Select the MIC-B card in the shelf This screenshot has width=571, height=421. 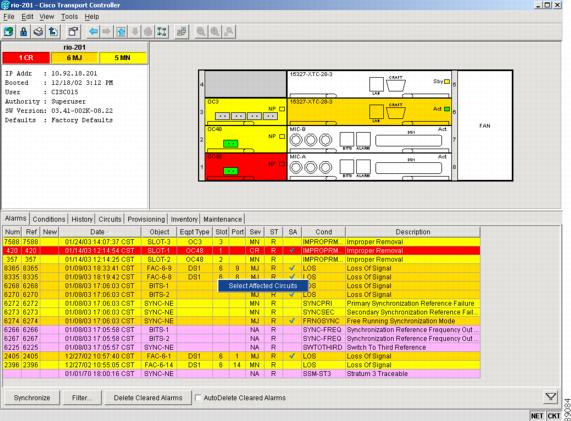click(x=369, y=139)
